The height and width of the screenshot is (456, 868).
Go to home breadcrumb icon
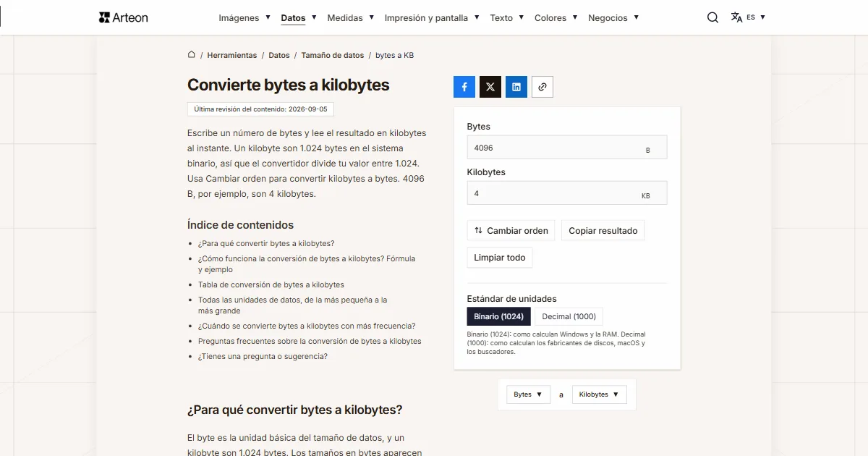[192, 54]
